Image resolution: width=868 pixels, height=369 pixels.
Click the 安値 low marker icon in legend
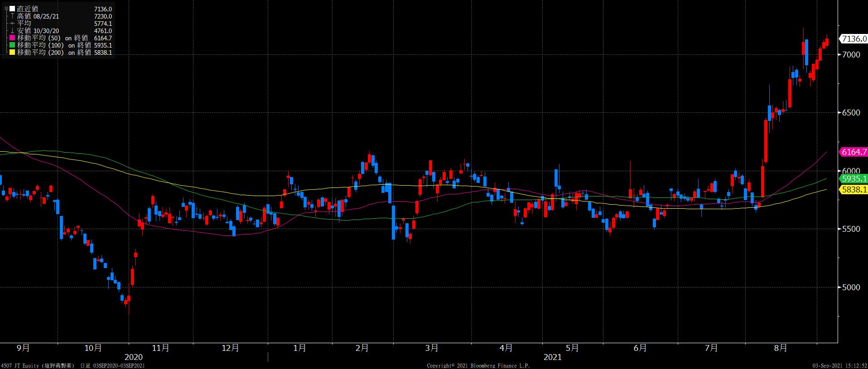pyautogui.click(x=12, y=31)
